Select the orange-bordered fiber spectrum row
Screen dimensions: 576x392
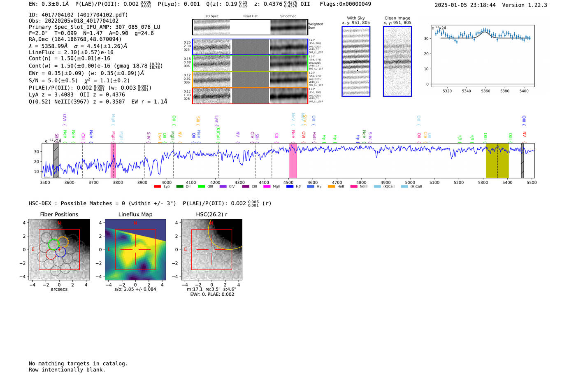pos(250,79)
